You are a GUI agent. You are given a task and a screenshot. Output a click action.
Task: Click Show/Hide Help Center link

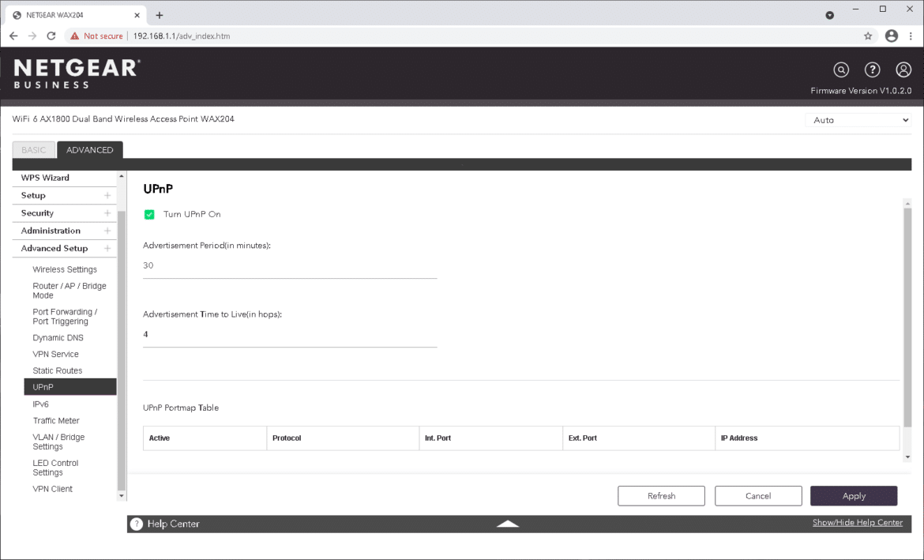858,522
